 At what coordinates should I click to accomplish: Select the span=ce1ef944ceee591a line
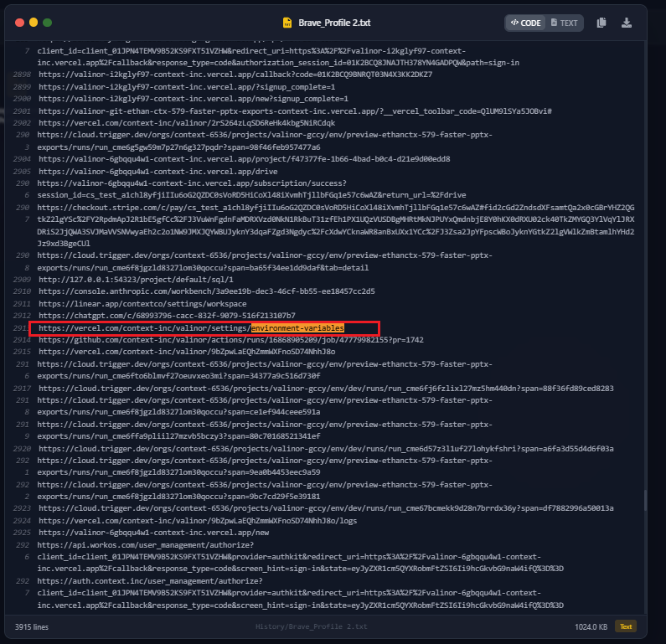point(178,412)
